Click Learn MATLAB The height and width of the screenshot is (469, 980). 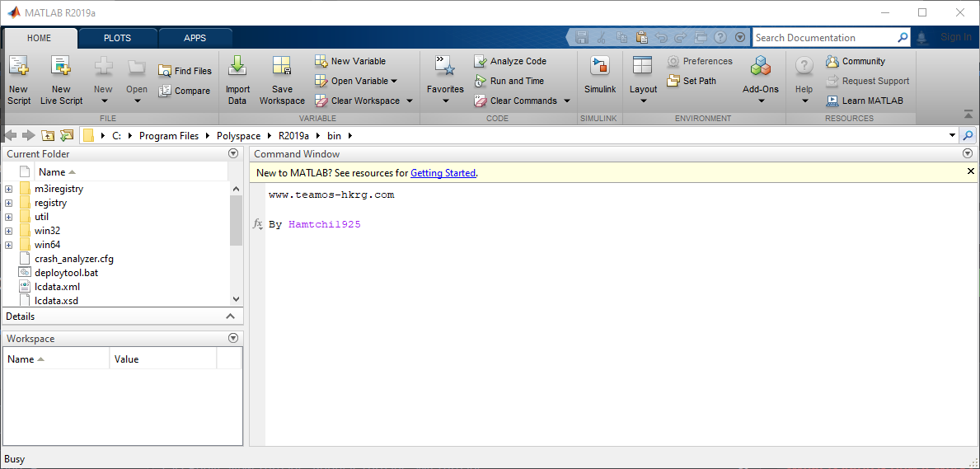(865, 101)
